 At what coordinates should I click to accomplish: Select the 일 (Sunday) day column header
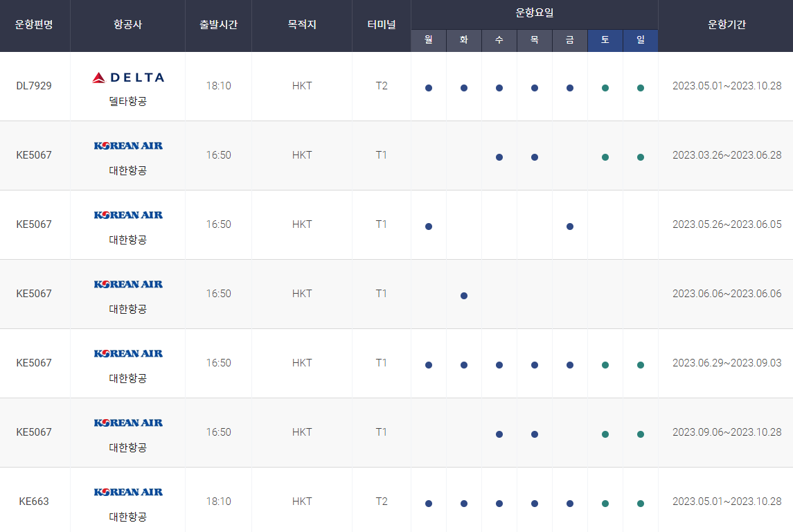[x=641, y=40]
